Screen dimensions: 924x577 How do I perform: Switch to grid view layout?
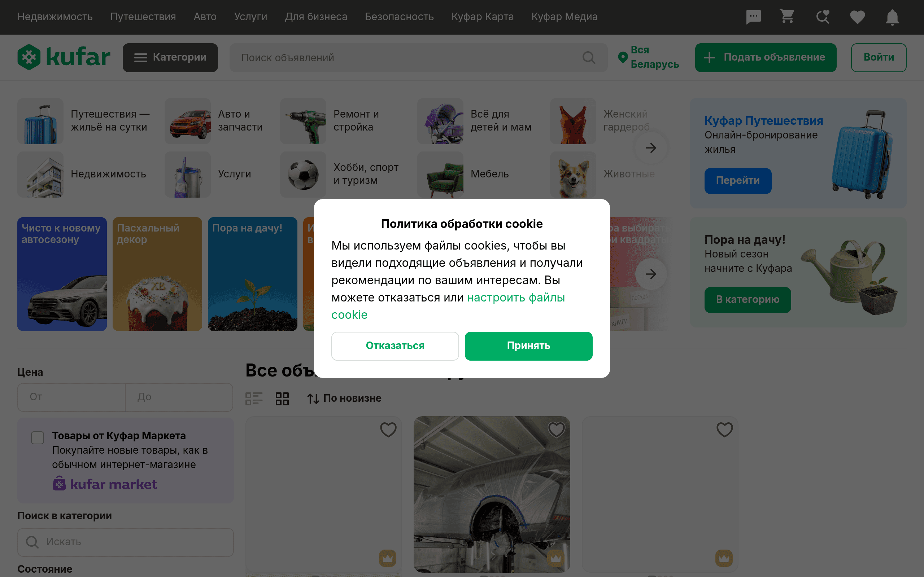tap(282, 398)
